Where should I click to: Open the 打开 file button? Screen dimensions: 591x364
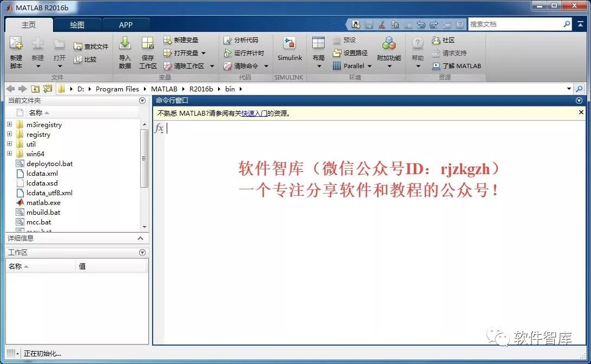tap(59, 53)
